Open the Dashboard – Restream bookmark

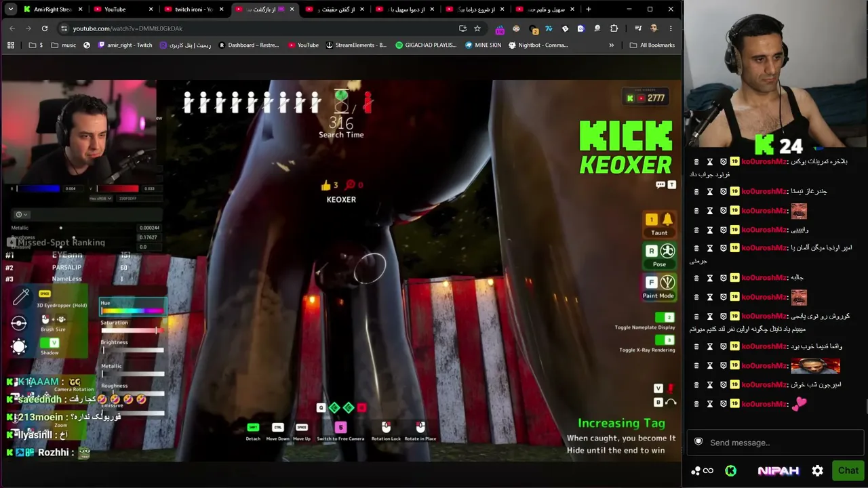click(249, 45)
